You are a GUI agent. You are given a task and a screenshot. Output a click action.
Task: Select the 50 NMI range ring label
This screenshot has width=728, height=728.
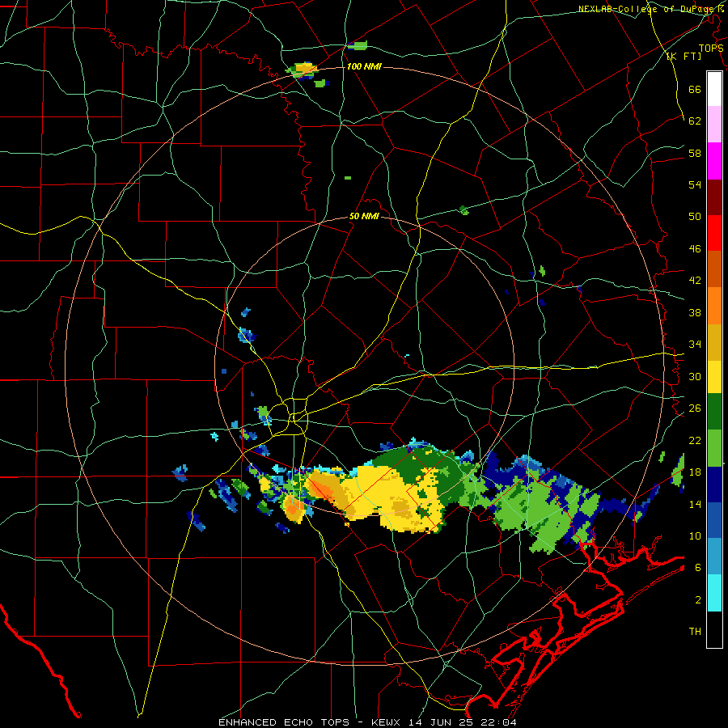364,217
